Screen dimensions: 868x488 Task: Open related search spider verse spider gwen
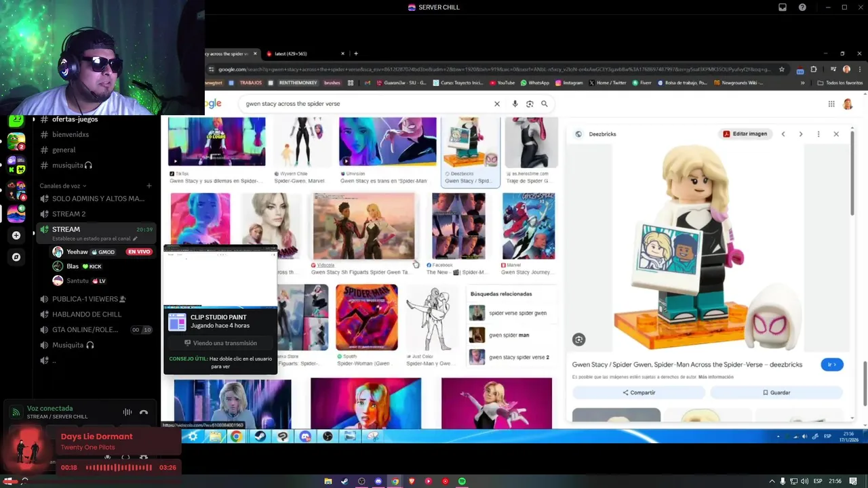(510, 313)
